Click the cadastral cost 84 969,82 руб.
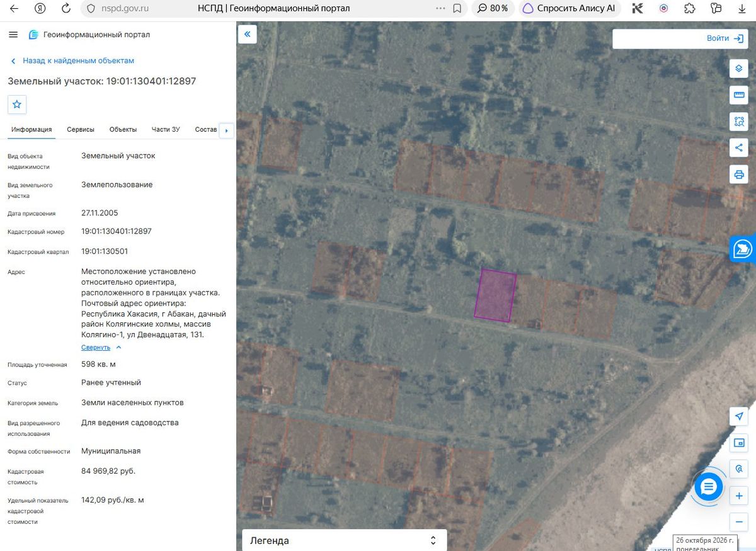The height and width of the screenshot is (551, 756). click(x=108, y=471)
